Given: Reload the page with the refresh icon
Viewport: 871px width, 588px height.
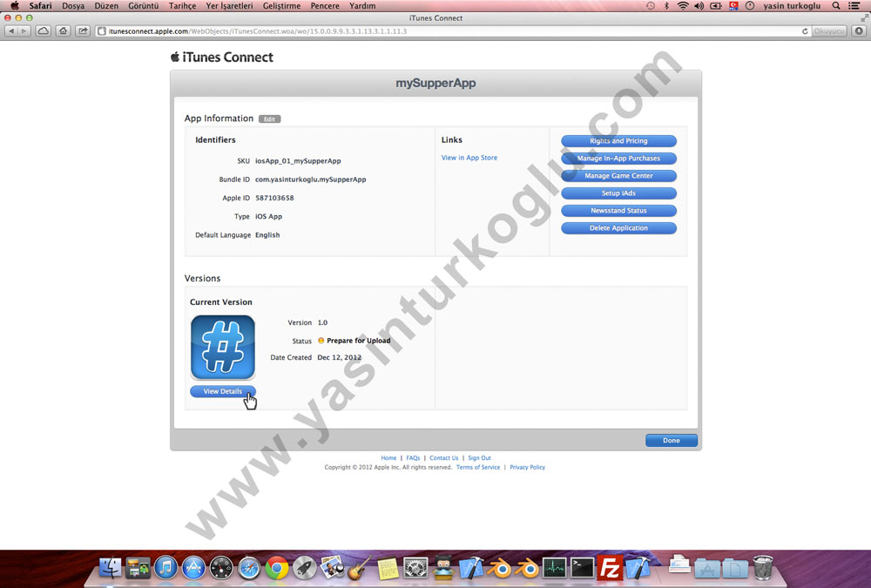Looking at the screenshot, I should click(805, 31).
